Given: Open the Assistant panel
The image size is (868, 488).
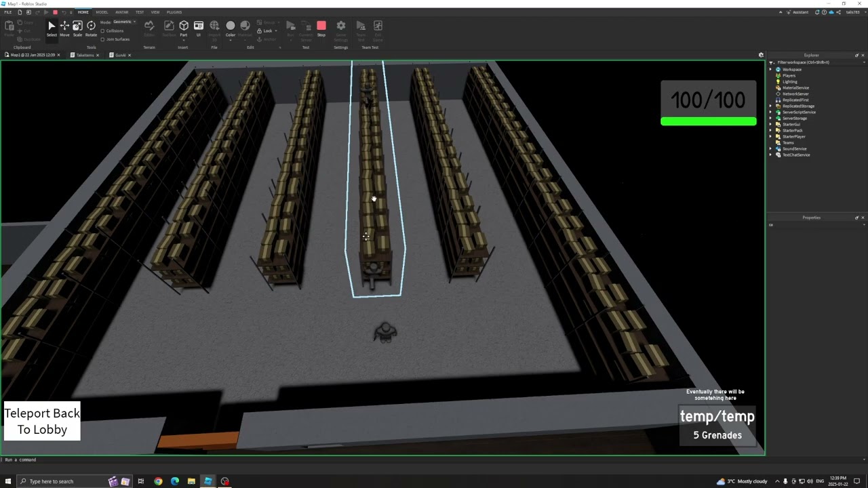Looking at the screenshot, I should pyautogui.click(x=797, y=12).
